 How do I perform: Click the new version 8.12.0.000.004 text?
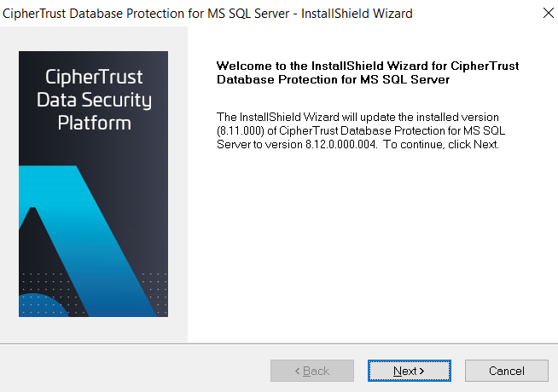[341, 144]
